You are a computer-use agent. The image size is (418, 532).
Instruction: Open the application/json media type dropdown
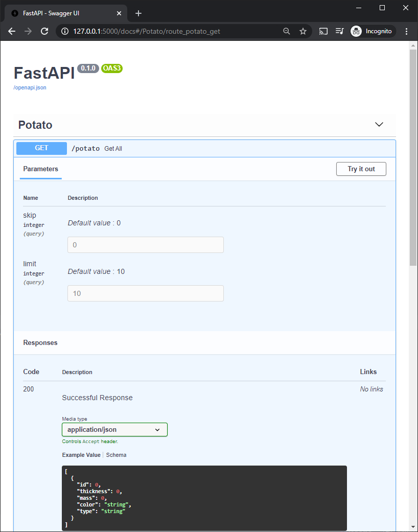114,430
